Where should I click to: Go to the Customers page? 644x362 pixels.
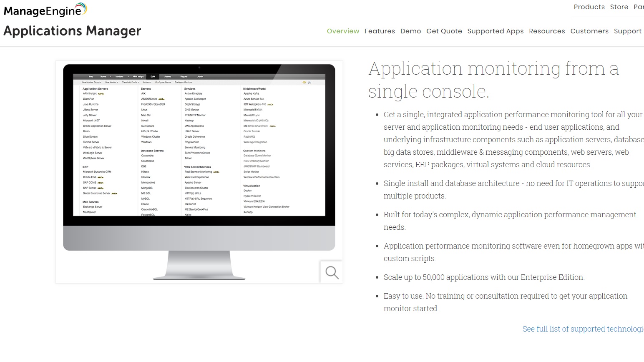coord(589,31)
